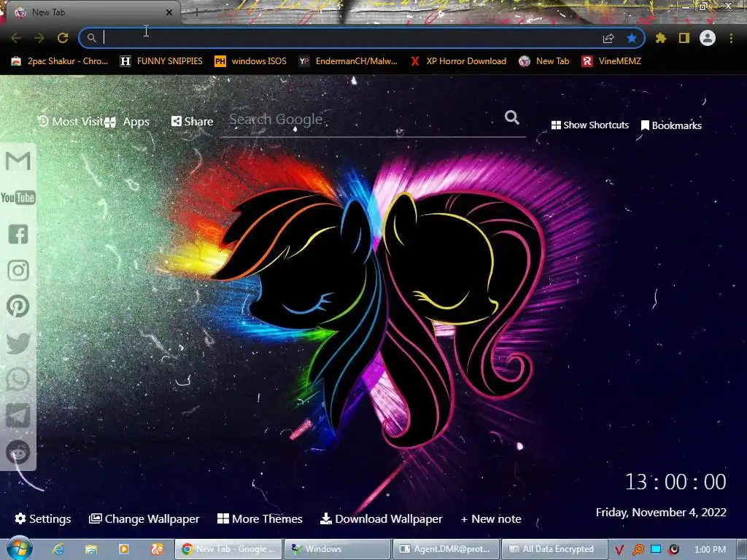This screenshot has width=747, height=560.
Task: Bookmark this tab with the star icon
Action: coord(632,38)
